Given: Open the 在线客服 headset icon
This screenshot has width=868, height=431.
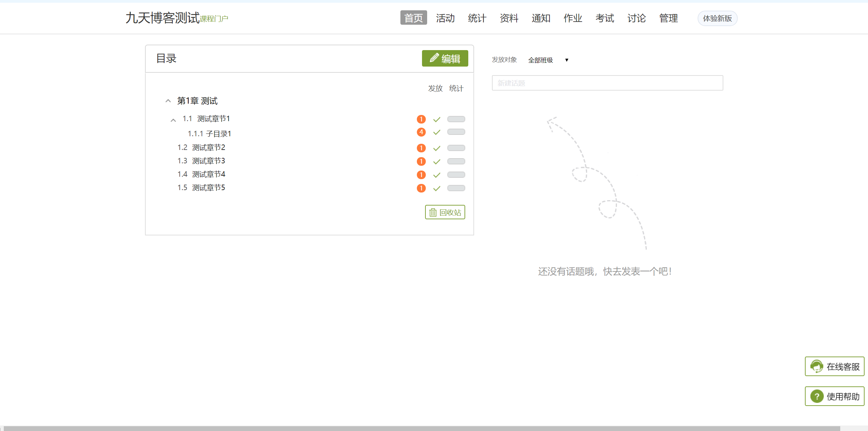Looking at the screenshot, I should [817, 366].
